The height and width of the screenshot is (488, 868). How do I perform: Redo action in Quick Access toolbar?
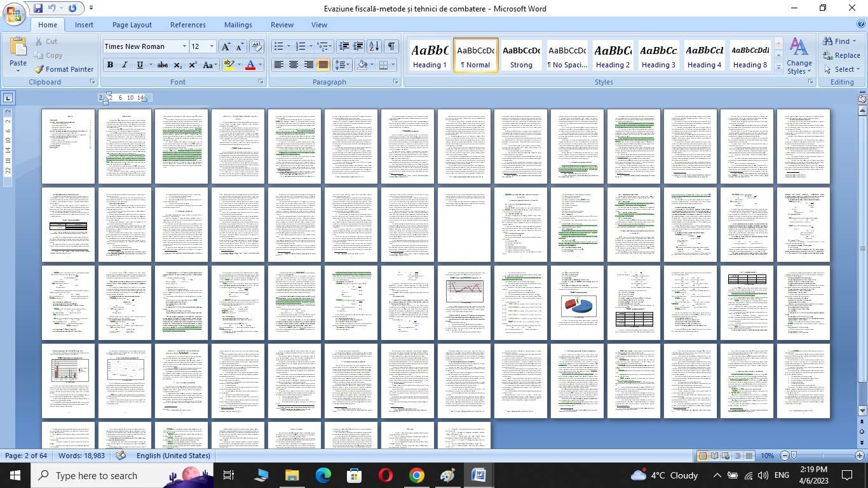tap(72, 8)
